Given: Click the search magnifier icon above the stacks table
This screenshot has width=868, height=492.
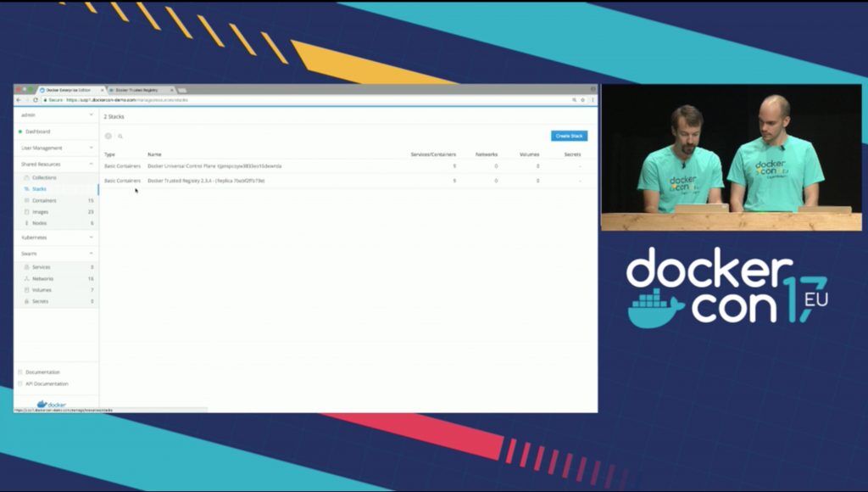Looking at the screenshot, I should pos(120,136).
